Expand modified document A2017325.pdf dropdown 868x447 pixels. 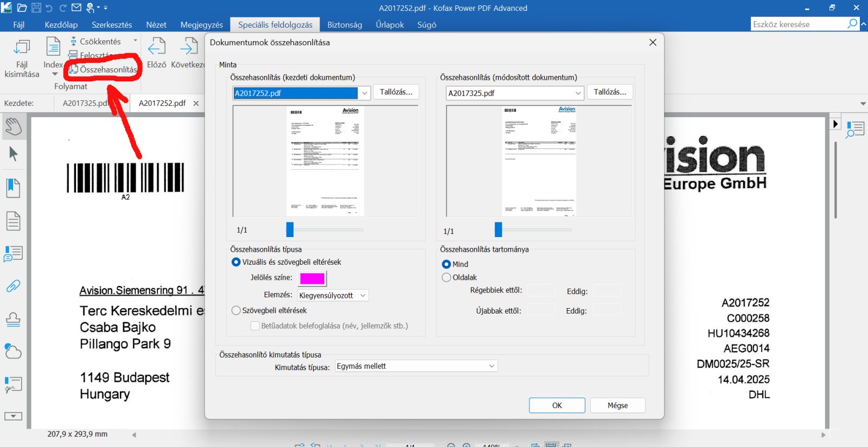coord(578,93)
